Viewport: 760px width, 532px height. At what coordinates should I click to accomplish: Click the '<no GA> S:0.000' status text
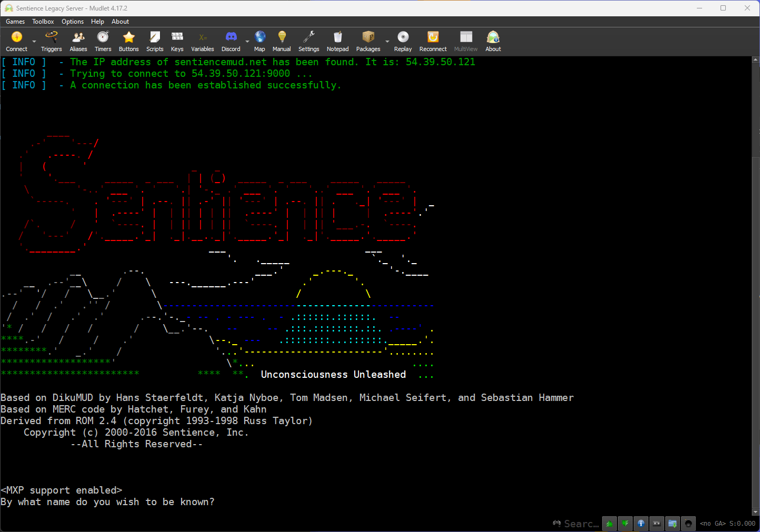coord(727,524)
